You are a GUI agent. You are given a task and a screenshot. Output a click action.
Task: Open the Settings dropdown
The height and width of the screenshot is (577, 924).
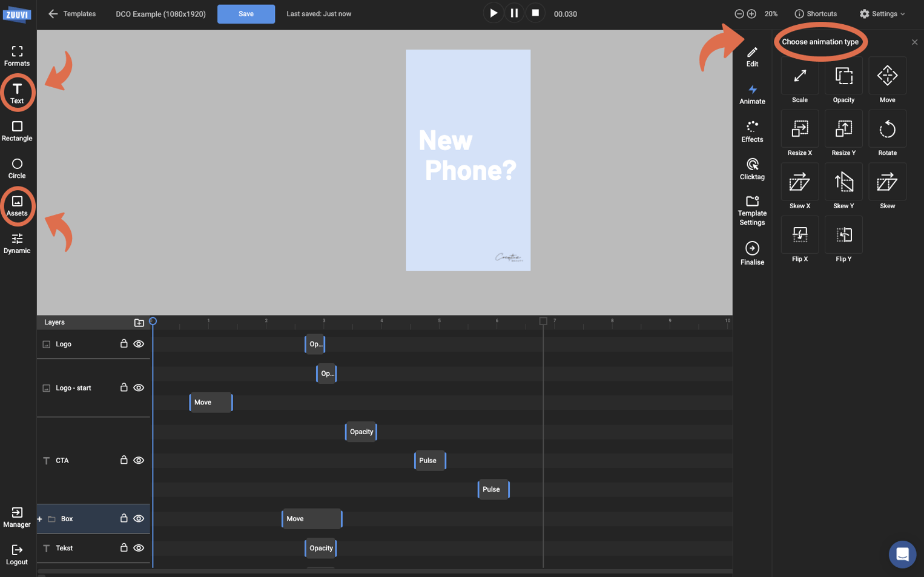point(882,13)
